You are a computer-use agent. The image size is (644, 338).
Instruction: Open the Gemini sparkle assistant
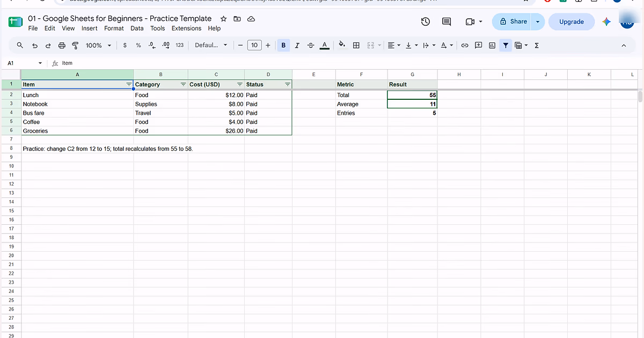[606, 21]
